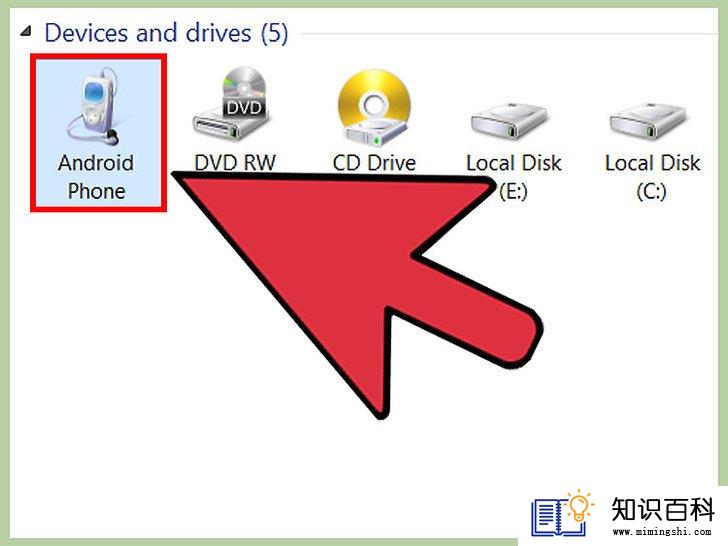This screenshot has width=728, height=546.
Task: Select the Android Phone device icon
Action: tap(95, 107)
